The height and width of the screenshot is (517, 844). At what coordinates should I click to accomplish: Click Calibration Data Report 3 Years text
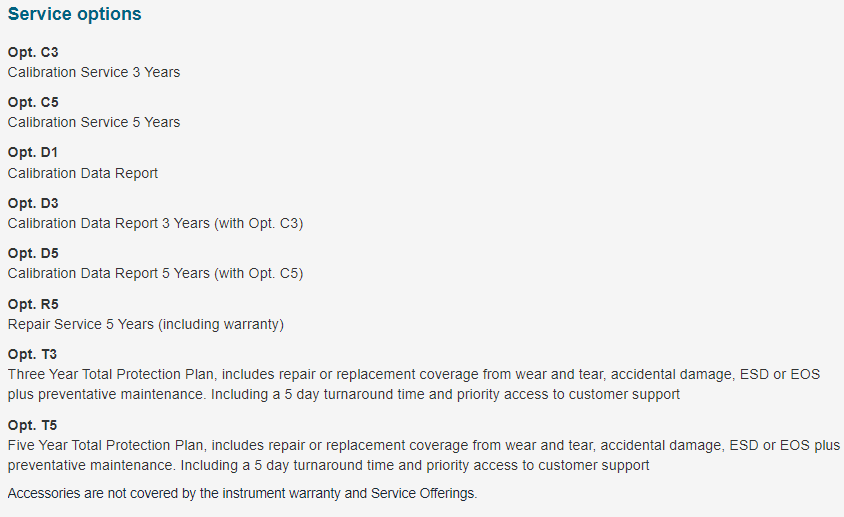pos(108,223)
